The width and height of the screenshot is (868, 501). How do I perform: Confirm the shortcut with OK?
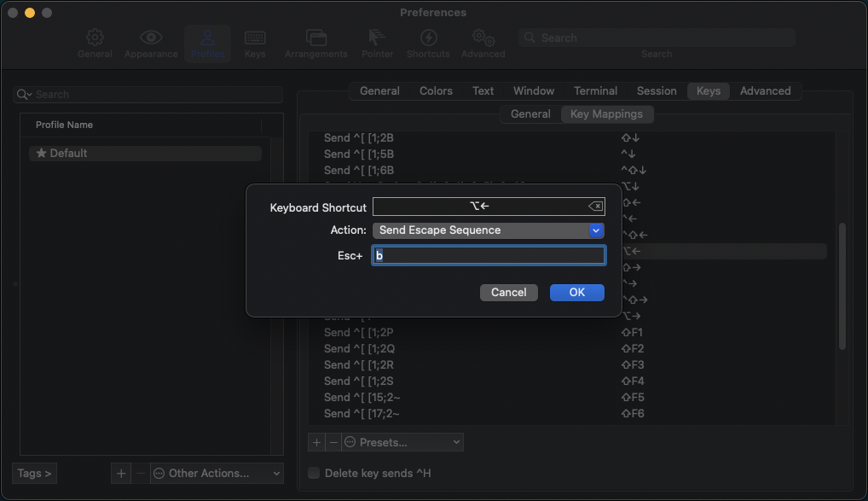577,293
